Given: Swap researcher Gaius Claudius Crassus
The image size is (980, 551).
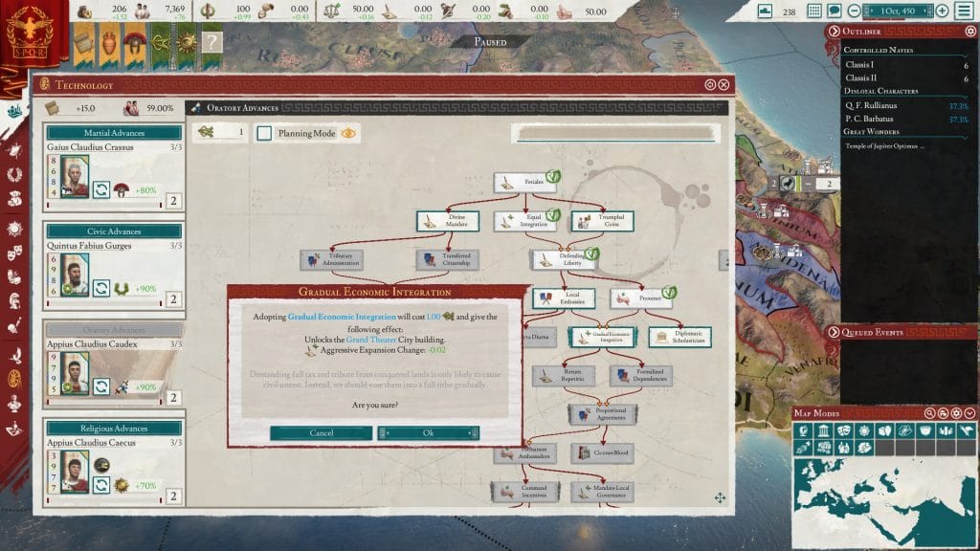Looking at the screenshot, I should 101,189.
